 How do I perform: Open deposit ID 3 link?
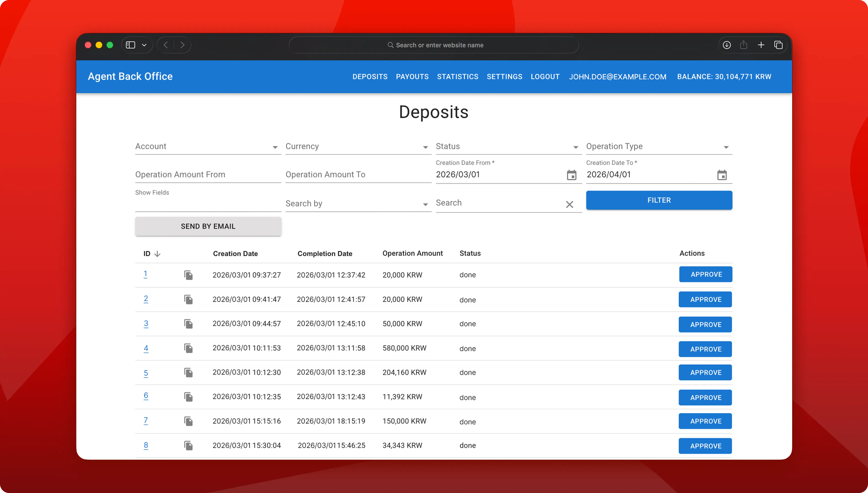(146, 323)
